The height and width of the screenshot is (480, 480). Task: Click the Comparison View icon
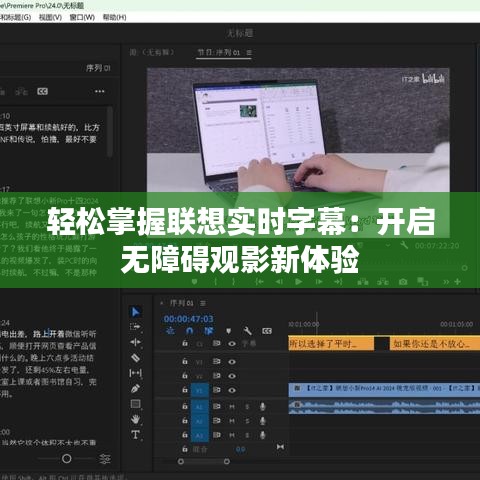423,282
